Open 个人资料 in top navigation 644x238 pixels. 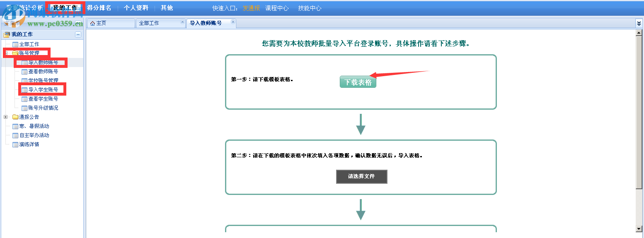[x=136, y=8]
